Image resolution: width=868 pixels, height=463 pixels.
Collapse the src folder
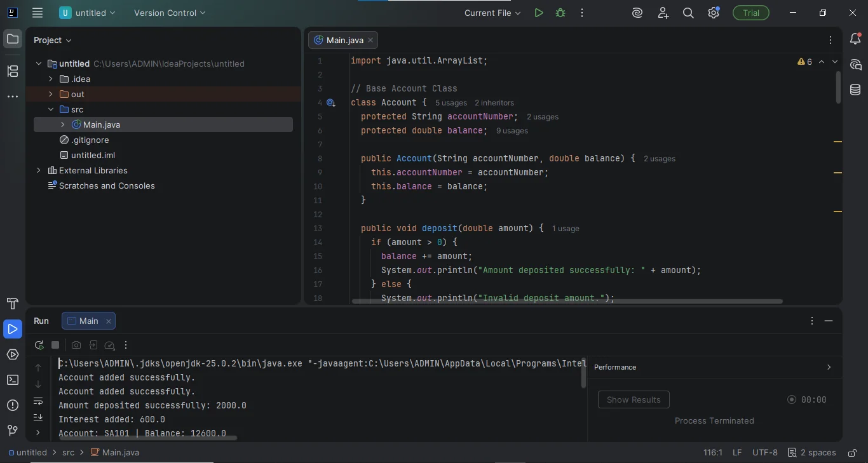click(51, 109)
